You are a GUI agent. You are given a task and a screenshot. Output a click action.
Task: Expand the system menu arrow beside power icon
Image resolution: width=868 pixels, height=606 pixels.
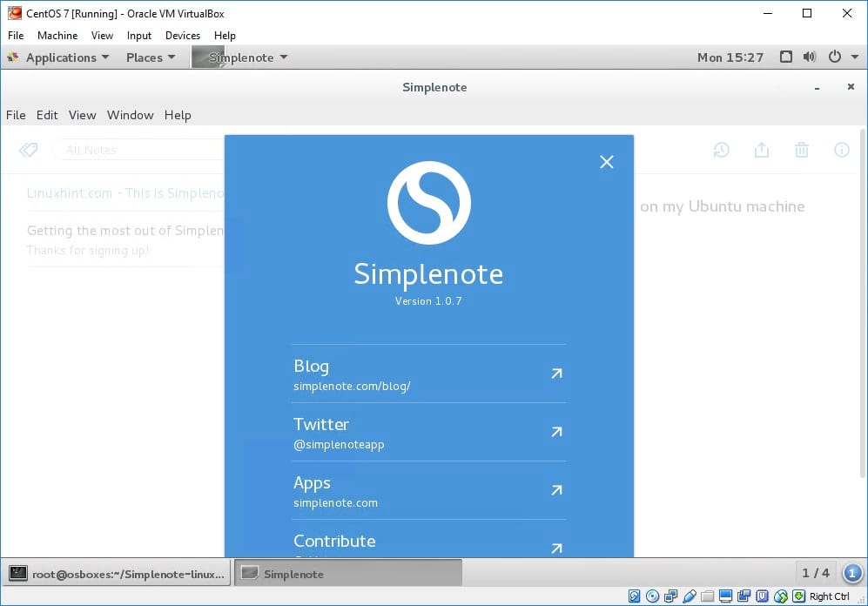(855, 57)
